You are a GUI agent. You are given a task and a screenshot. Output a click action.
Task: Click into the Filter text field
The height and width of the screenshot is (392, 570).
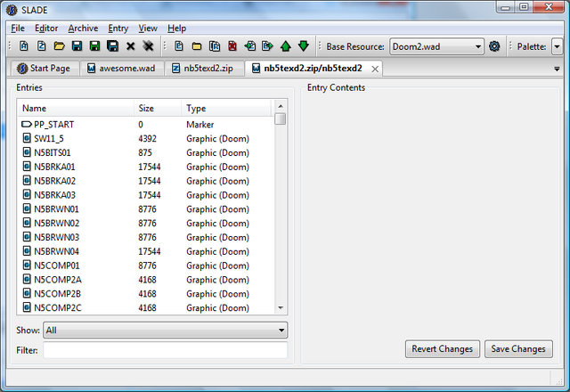[166, 350]
